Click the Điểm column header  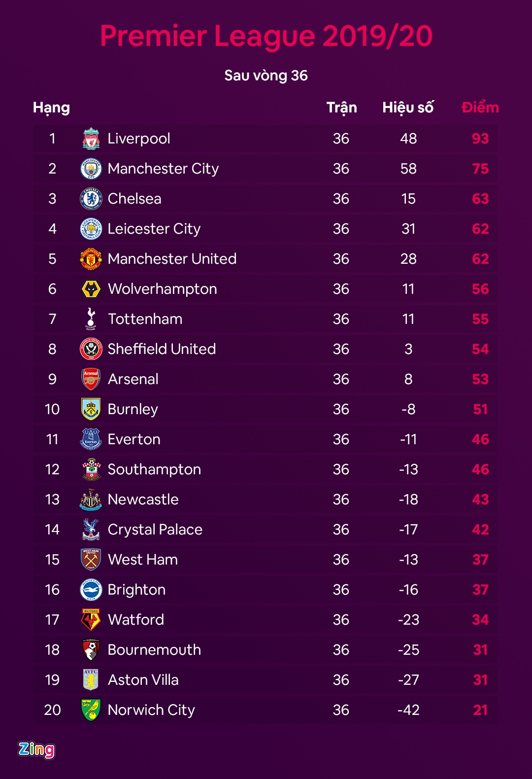point(480,107)
